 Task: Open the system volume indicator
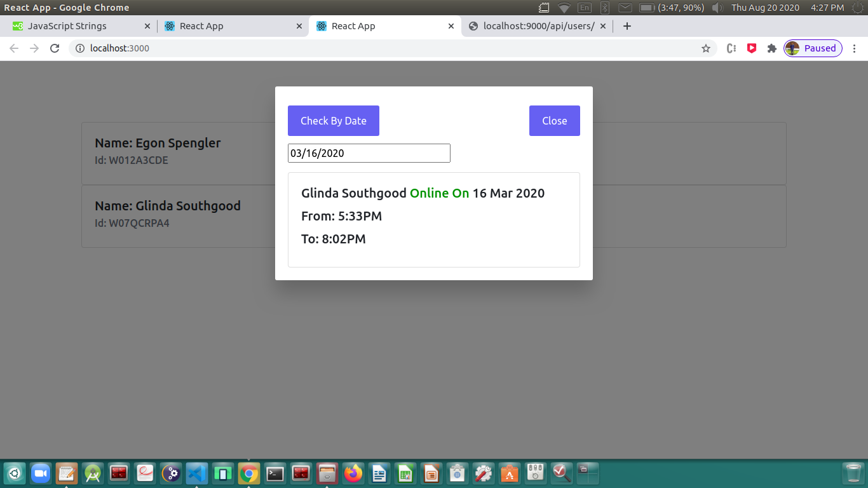717,8
